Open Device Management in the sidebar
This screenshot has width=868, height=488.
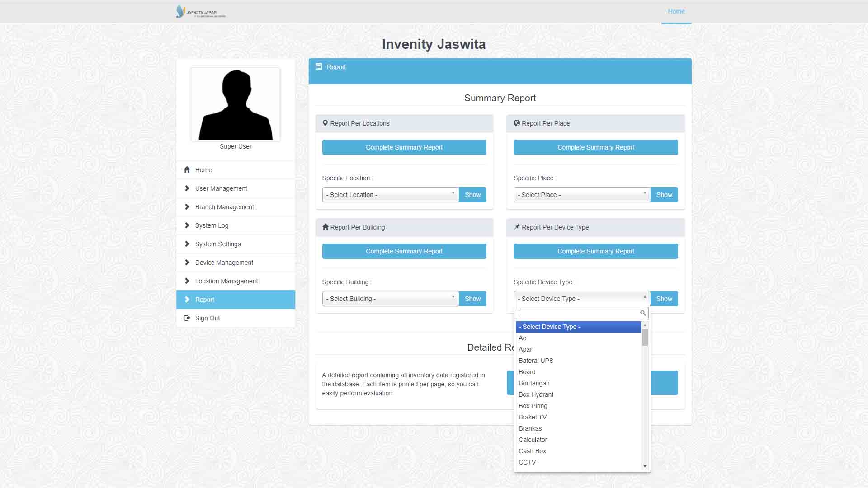coord(224,263)
